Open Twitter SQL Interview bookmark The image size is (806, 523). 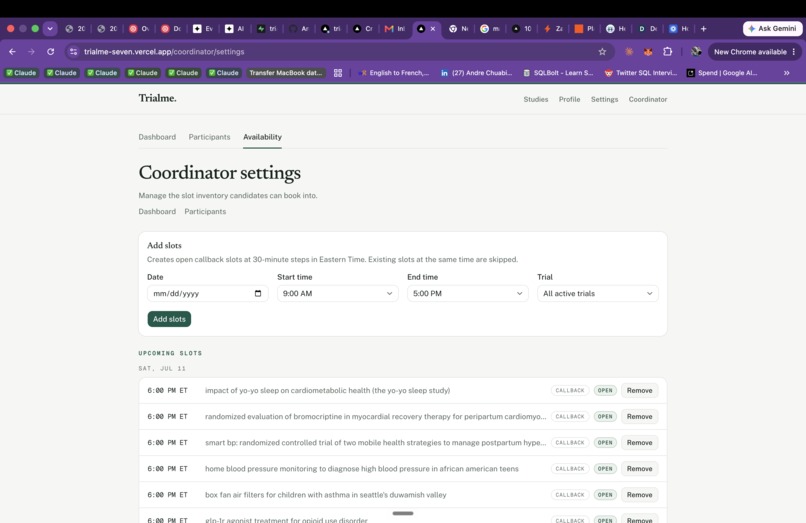tap(640, 73)
